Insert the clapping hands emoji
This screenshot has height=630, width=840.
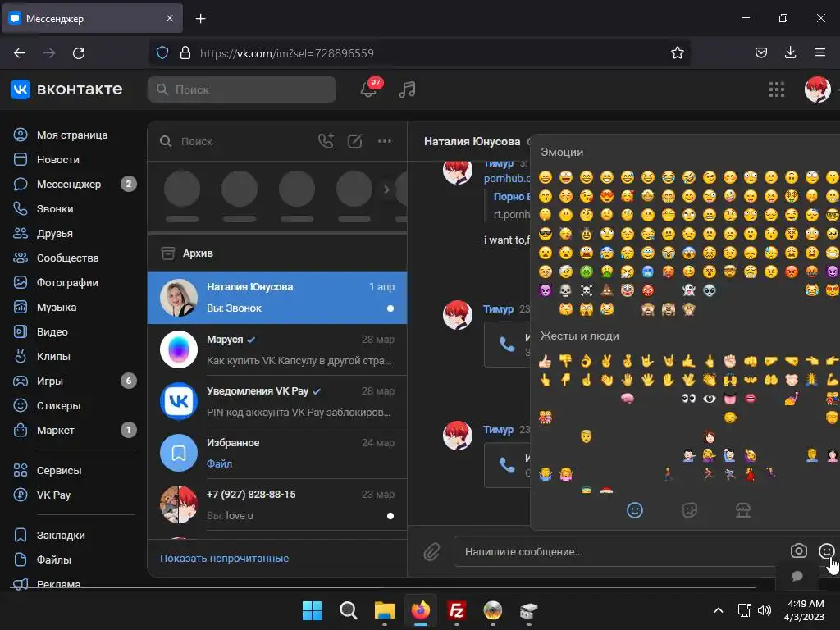(710, 380)
